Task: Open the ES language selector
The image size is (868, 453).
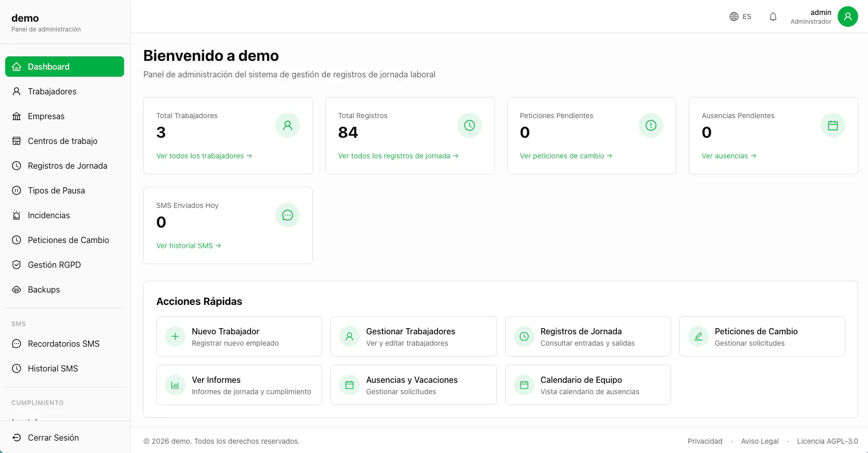Action: [740, 17]
